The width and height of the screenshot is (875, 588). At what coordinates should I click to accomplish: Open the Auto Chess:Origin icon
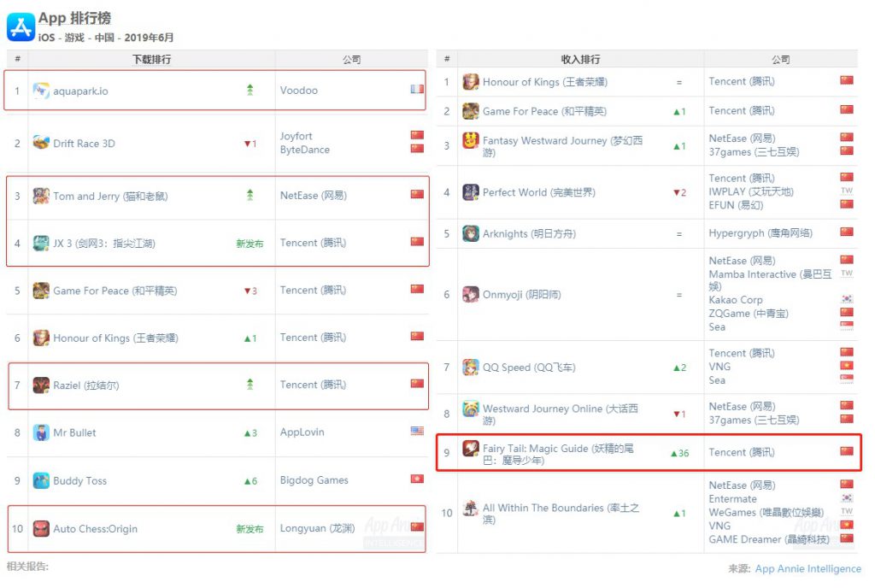tap(41, 528)
